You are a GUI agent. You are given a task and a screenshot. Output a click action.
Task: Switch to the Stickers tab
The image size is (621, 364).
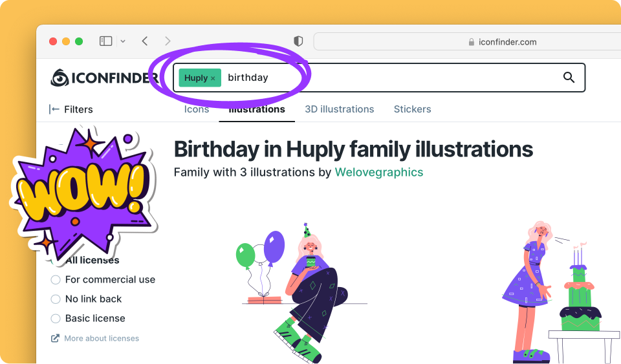point(412,109)
